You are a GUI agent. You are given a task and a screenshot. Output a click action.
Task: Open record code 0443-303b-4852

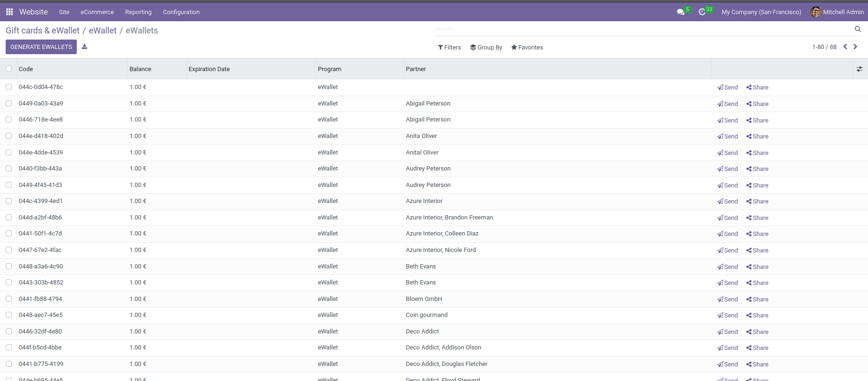[x=41, y=283]
